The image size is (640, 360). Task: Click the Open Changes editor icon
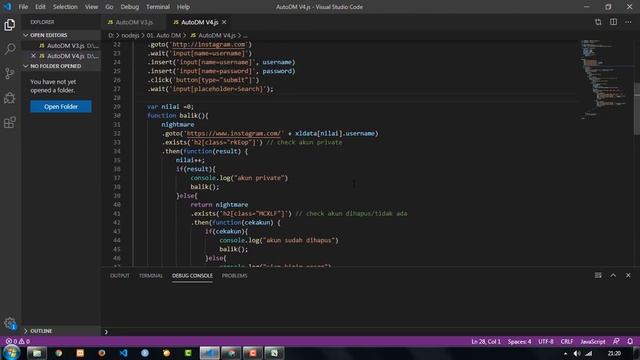(x=598, y=22)
